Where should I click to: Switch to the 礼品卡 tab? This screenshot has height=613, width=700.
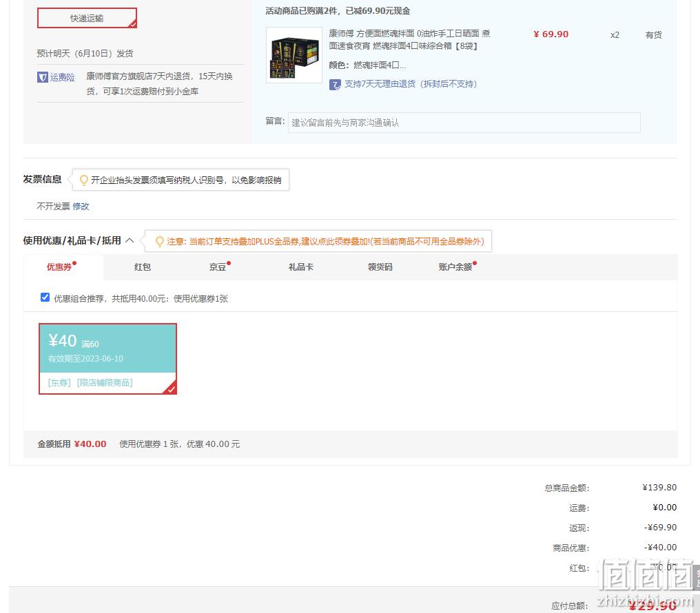(x=301, y=267)
